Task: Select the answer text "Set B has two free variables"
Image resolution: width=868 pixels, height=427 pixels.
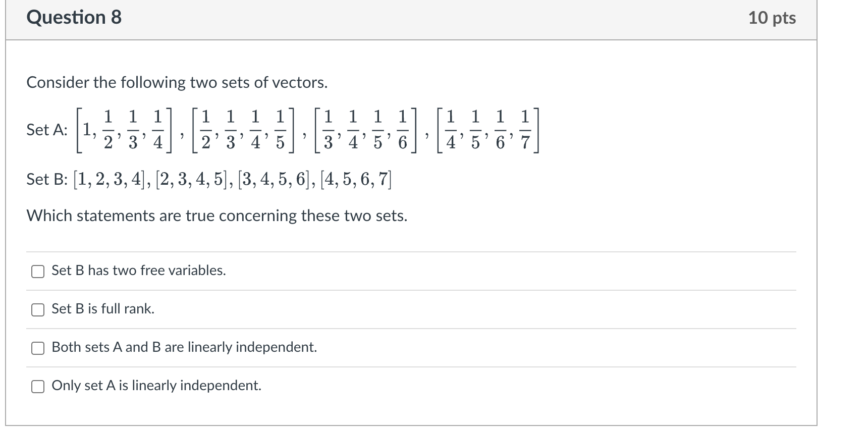Action: click(138, 271)
